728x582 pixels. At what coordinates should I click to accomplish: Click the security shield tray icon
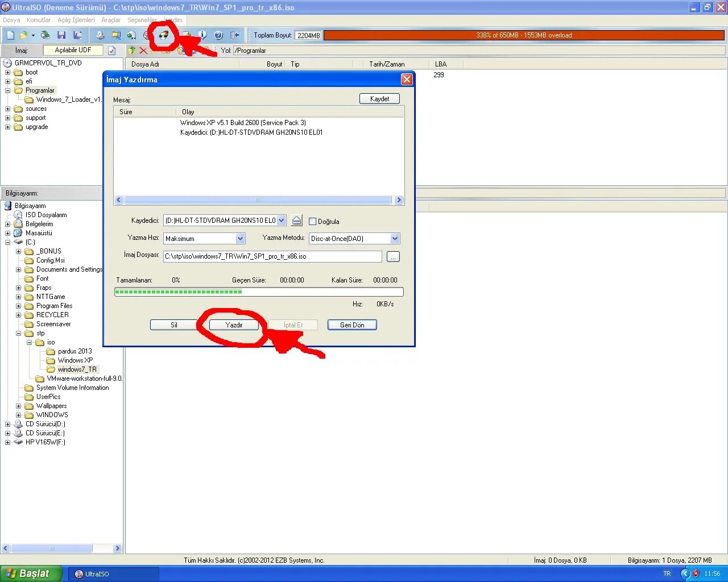click(x=696, y=574)
